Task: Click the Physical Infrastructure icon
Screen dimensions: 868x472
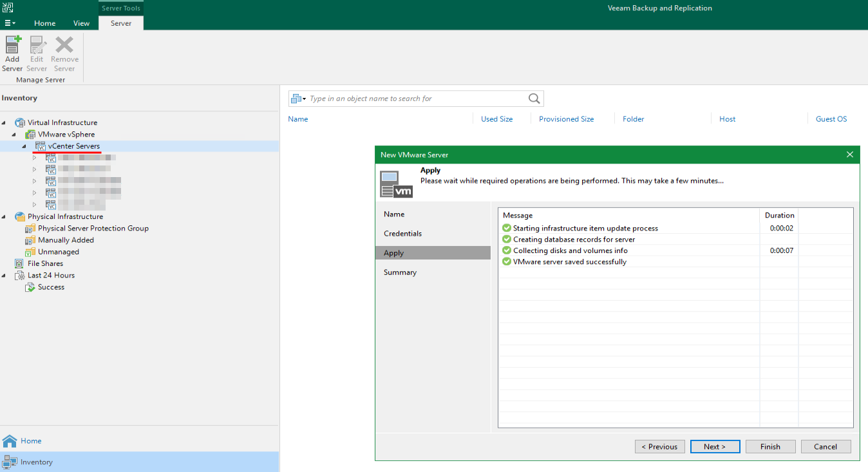Action: 19,216
